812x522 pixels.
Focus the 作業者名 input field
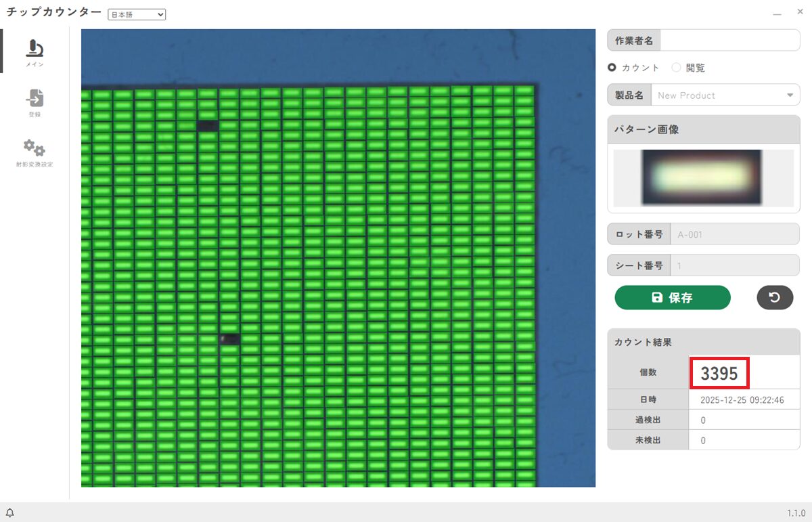[x=729, y=41]
